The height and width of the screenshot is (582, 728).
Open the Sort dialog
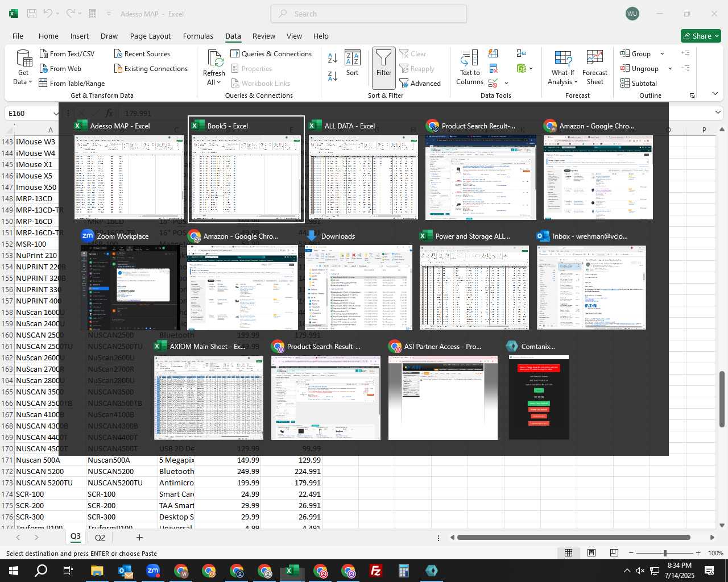point(353,63)
